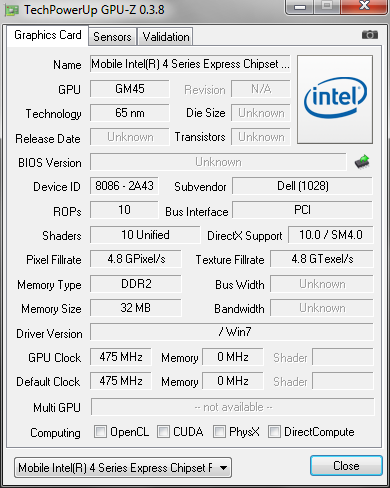The height and width of the screenshot is (488, 390).
Task: Select the Device ID field 8086 - 2A43
Action: pyautogui.click(x=124, y=186)
